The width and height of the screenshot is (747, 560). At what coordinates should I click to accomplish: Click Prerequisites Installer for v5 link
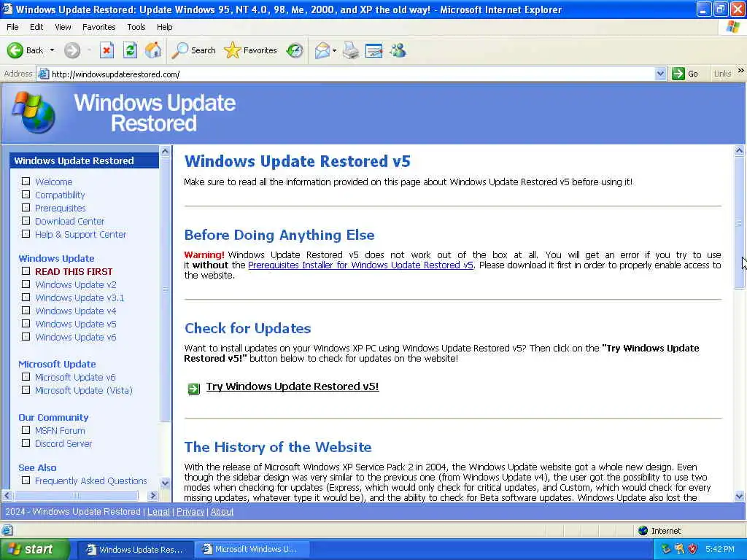[x=360, y=265]
